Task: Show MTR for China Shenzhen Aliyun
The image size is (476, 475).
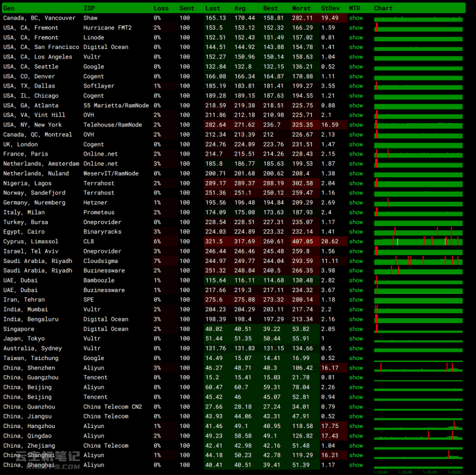Action: pyautogui.click(x=356, y=368)
